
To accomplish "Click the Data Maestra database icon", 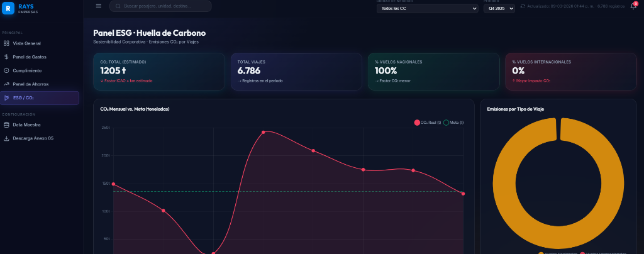I will pyautogui.click(x=6, y=124).
